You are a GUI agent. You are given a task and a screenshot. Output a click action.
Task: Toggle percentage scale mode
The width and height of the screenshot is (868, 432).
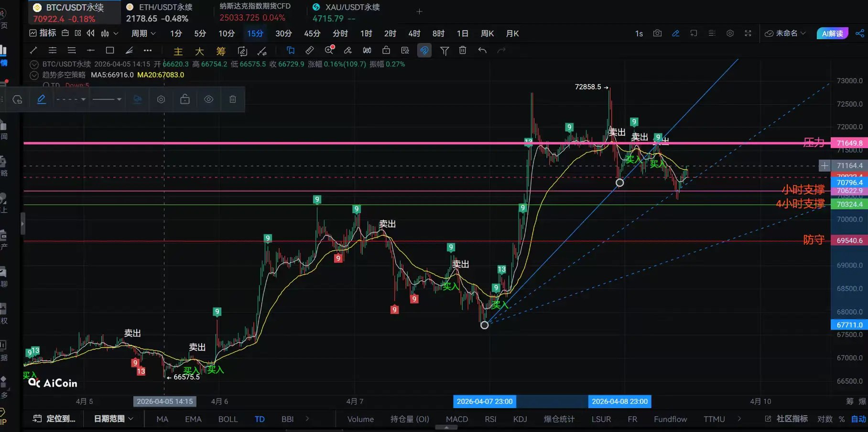point(842,419)
